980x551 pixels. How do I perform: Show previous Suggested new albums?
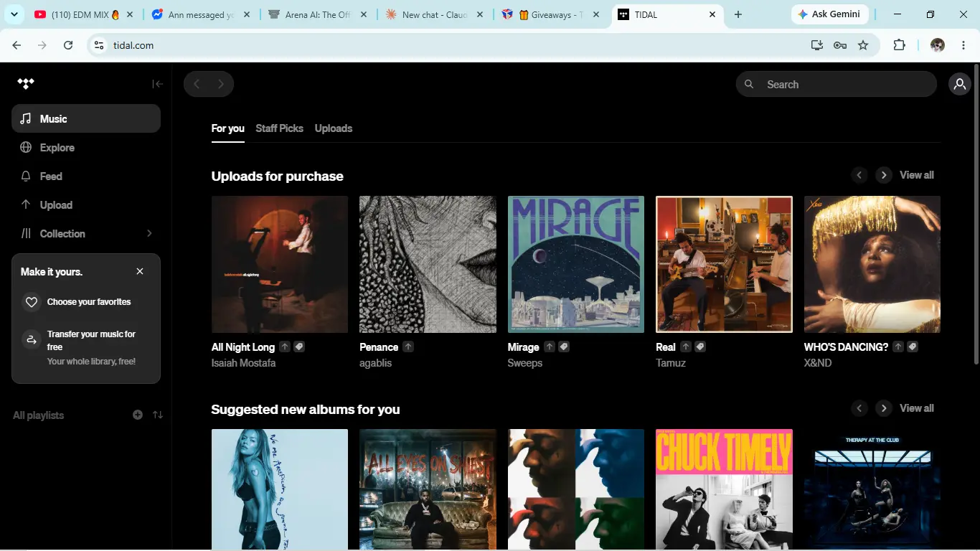click(859, 408)
